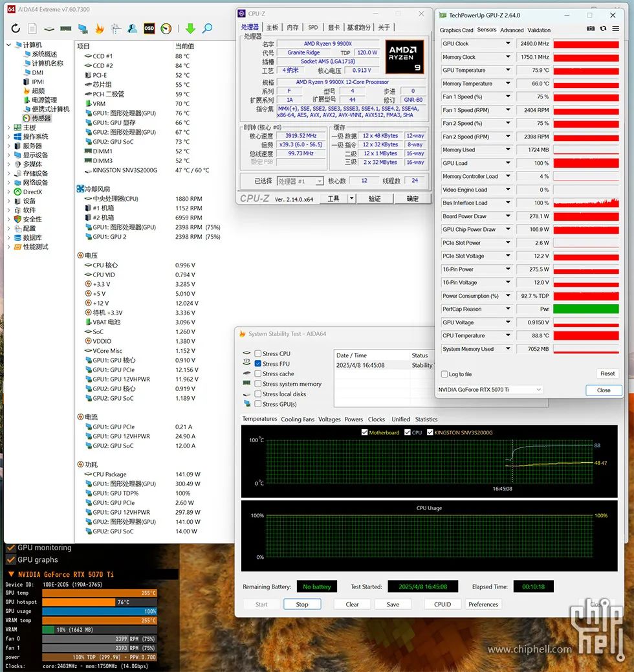Click Stop in the System Stability Test
This screenshot has width=634, height=672.
coord(302,604)
